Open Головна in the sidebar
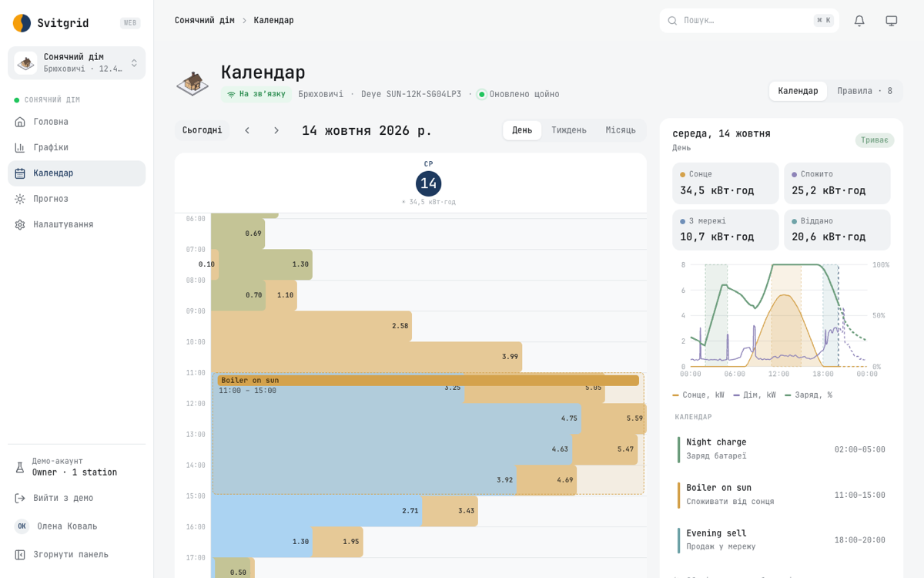The height and width of the screenshot is (578, 924). (x=76, y=122)
